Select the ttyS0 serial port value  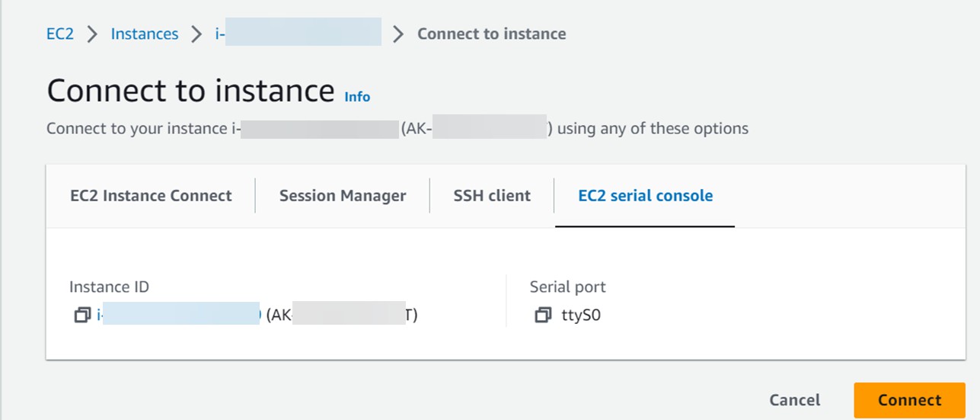581,315
